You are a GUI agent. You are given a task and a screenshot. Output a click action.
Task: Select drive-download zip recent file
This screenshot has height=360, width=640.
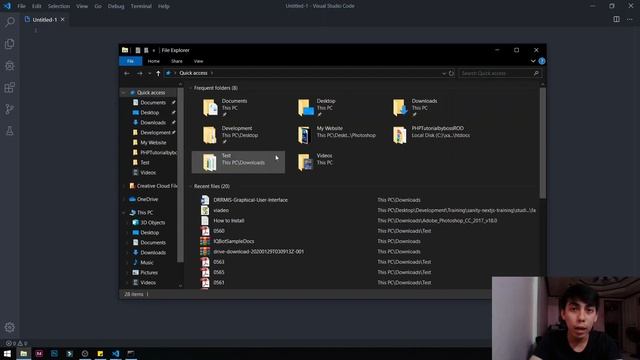tap(258, 251)
